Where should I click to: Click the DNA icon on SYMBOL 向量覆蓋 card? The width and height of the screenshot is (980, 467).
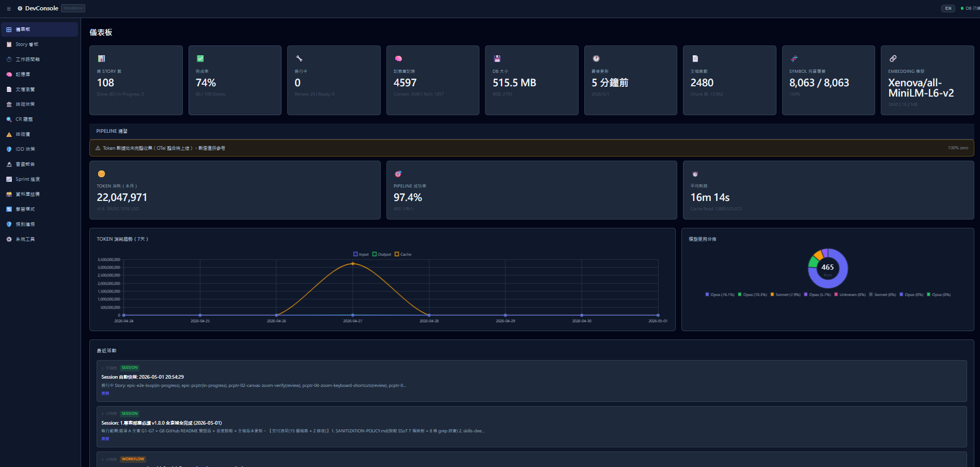[x=794, y=58]
